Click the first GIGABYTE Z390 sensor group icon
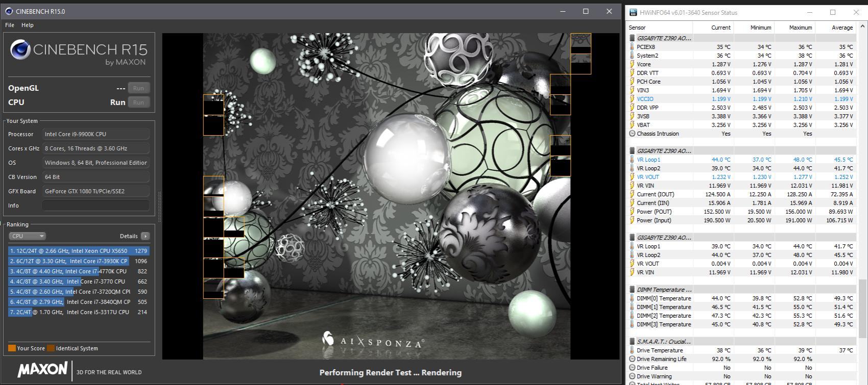 [x=632, y=38]
